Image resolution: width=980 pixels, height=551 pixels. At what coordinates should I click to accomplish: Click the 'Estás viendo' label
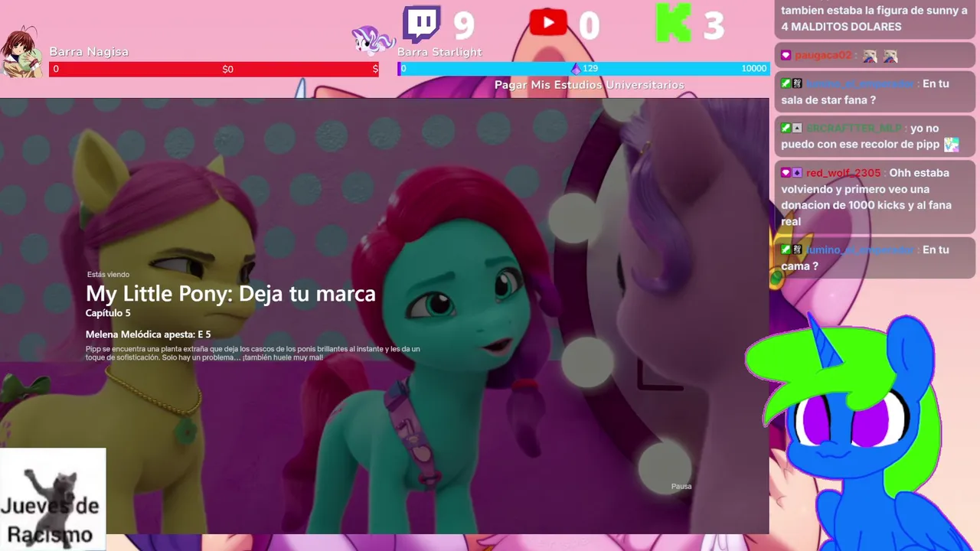(108, 275)
